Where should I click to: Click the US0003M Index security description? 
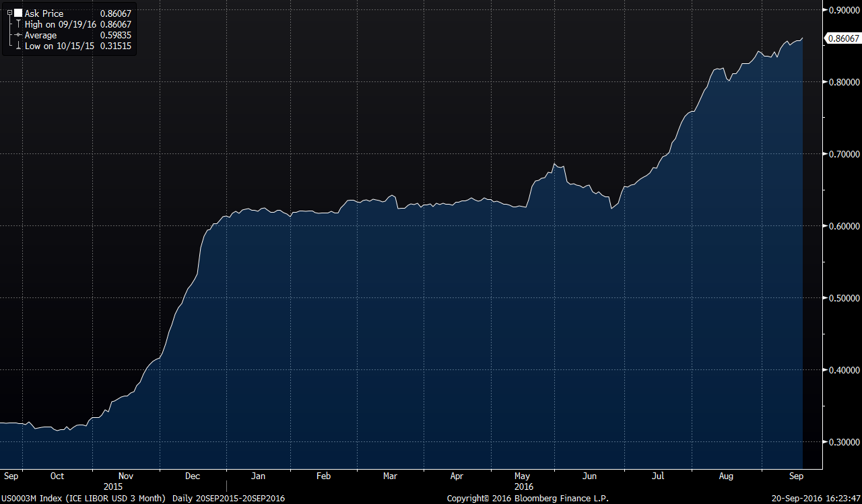coord(84,498)
